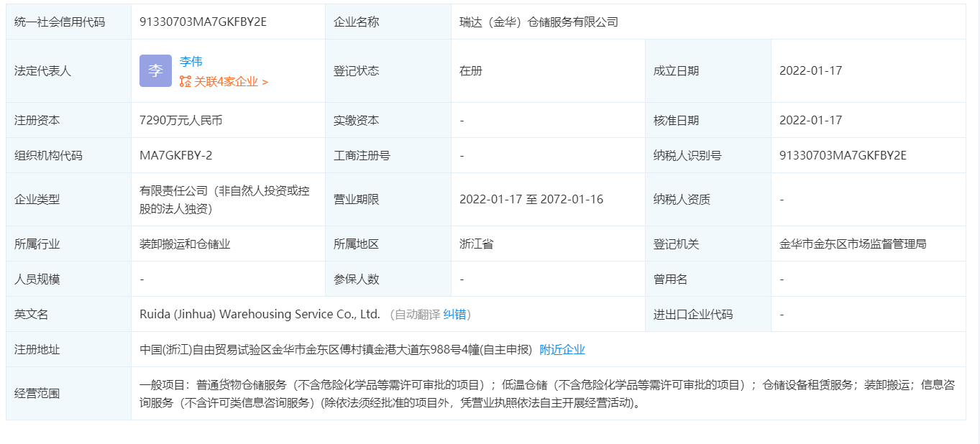Click the 参保人数 label cell
980x444 pixels.
click(388, 279)
